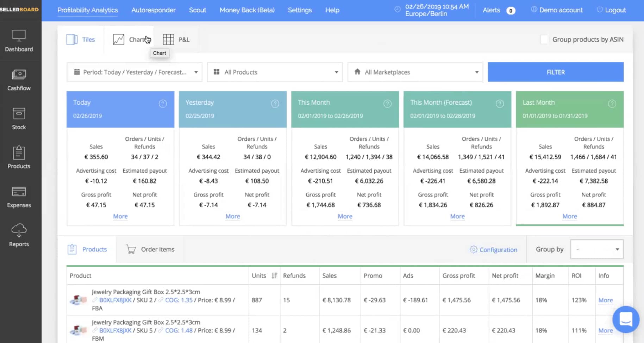The width and height of the screenshot is (644, 343).
Task: Edit COG: 1.35 link
Action: point(179,300)
